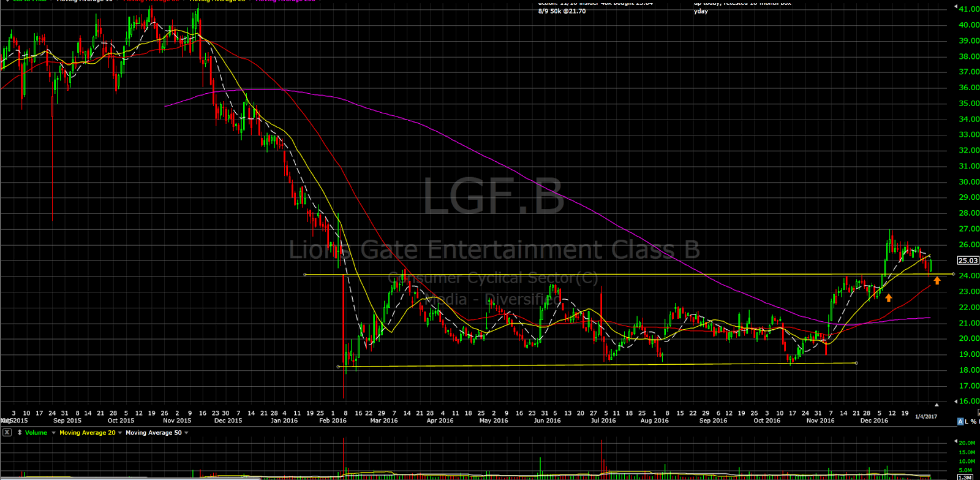Screen dimensions: 980x480
Task: Click the Nov 2015 date axis label
Action: coord(177,421)
